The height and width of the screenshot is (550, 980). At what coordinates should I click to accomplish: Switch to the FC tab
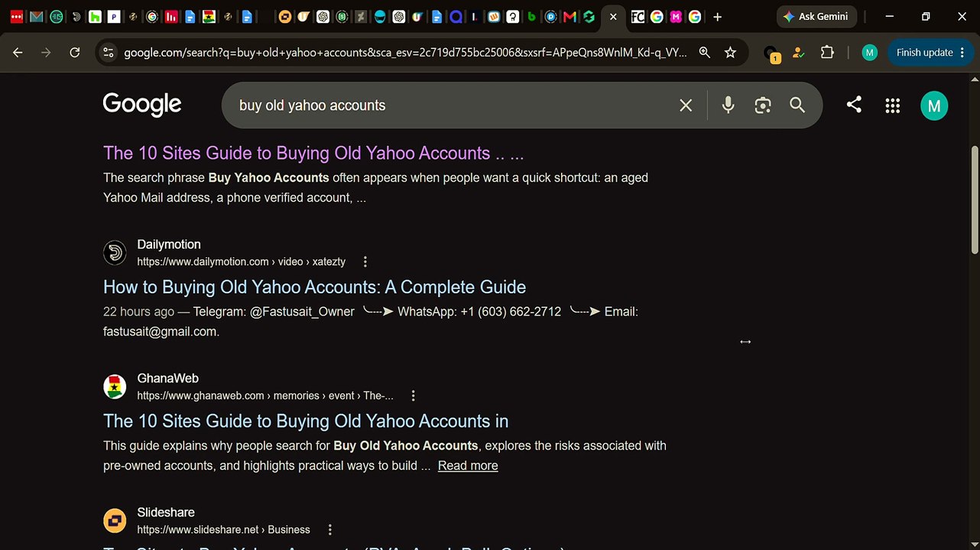(x=638, y=17)
